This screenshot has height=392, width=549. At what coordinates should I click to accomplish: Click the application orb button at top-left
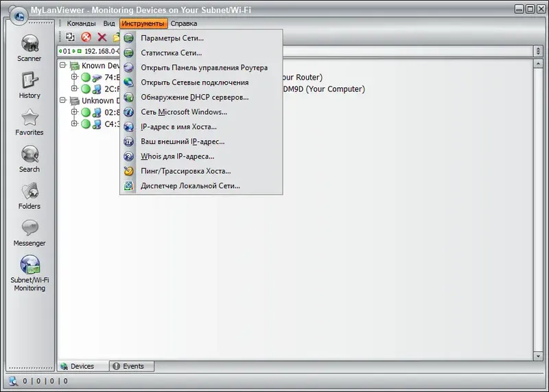click(19, 15)
